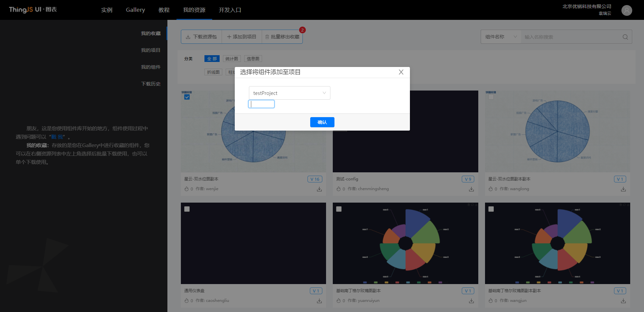The image size is (644, 312).
Task: Focus the text input under testProject
Action: coord(261,104)
